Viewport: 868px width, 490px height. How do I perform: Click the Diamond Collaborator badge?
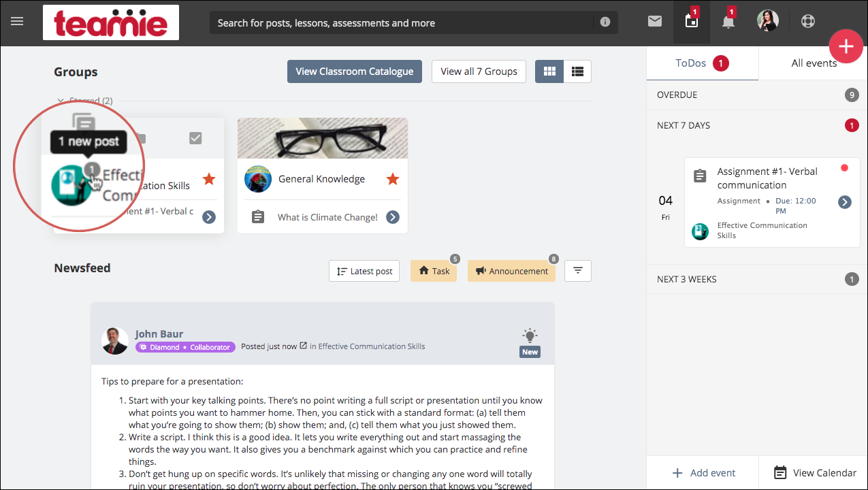tap(185, 347)
